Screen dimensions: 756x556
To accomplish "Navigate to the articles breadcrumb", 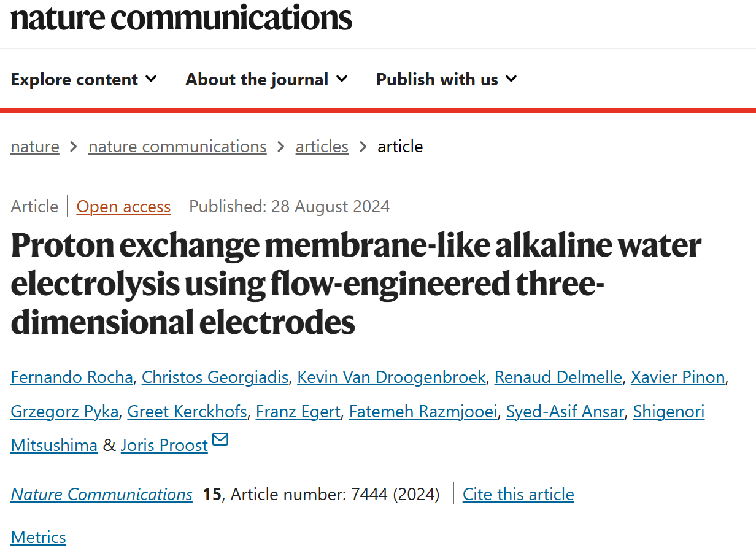I will [322, 147].
